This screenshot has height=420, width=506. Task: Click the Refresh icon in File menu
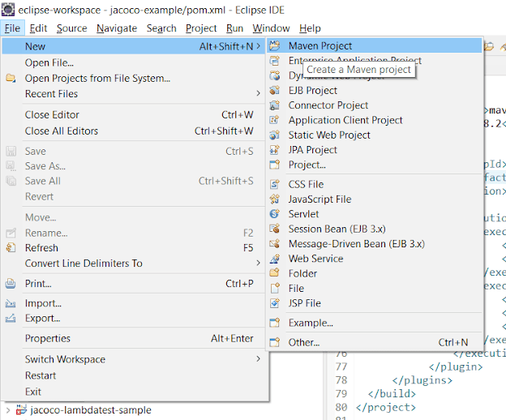[11, 248]
